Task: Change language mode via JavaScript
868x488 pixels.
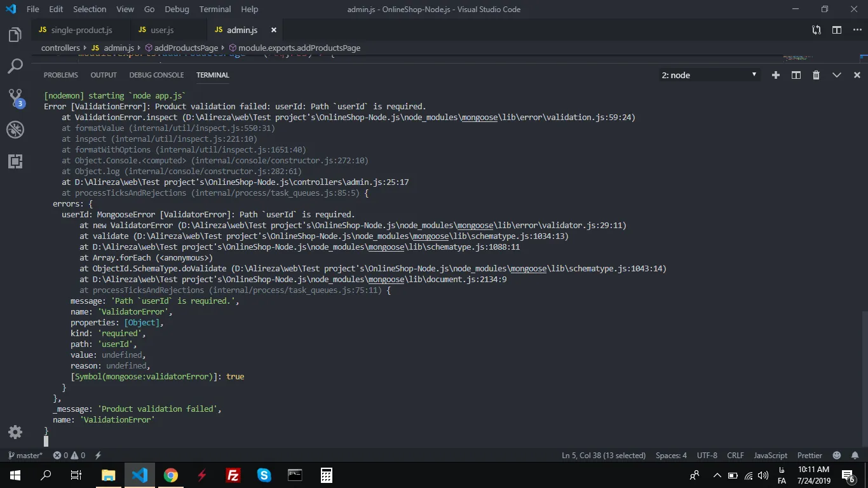Action: pos(771,456)
